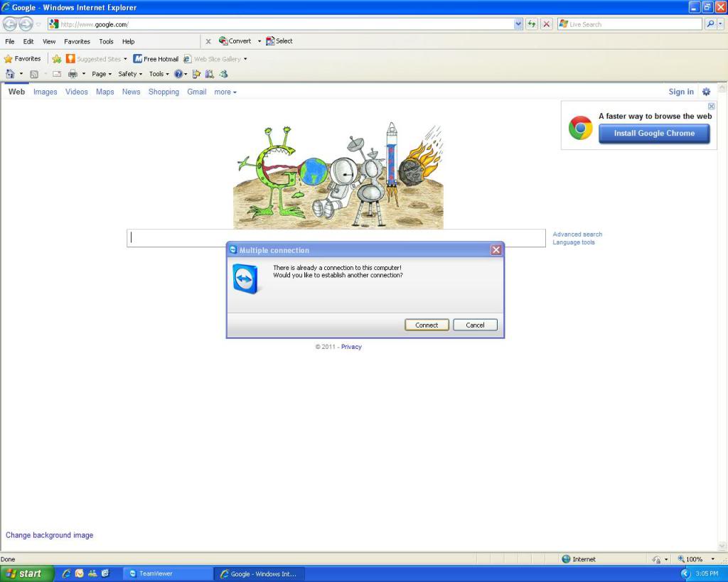Go to Google Maps
Viewport: 728px width, 582px height.
point(105,92)
